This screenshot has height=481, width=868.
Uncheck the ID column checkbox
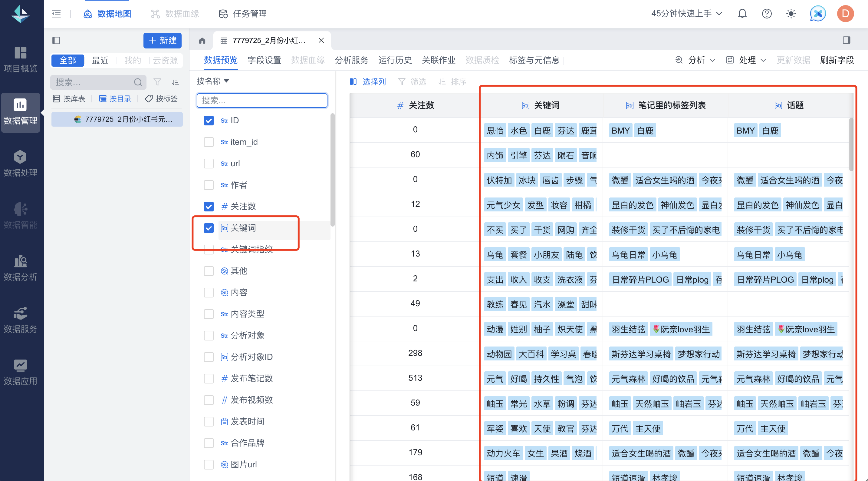pyautogui.click(x=209, y=121)
